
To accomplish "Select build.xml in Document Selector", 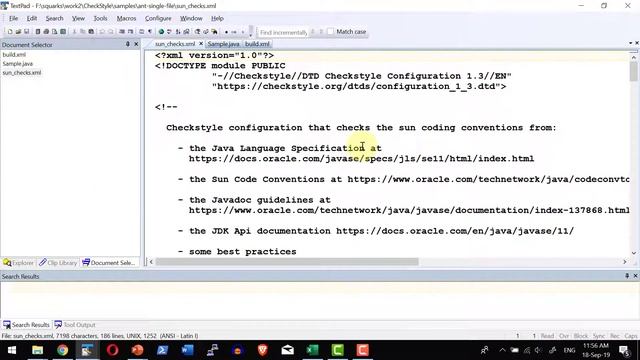I will 14,54.
